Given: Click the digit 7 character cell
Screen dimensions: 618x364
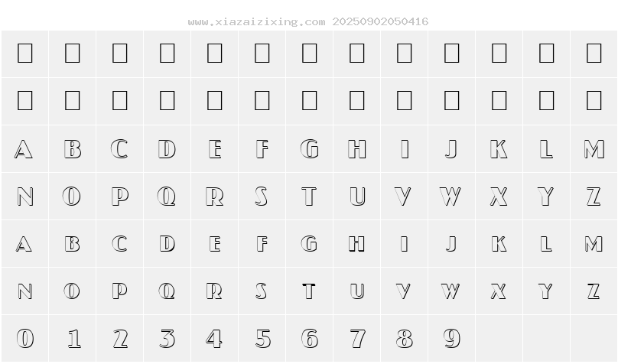Looking at the screenshot, I should (356, 339).
